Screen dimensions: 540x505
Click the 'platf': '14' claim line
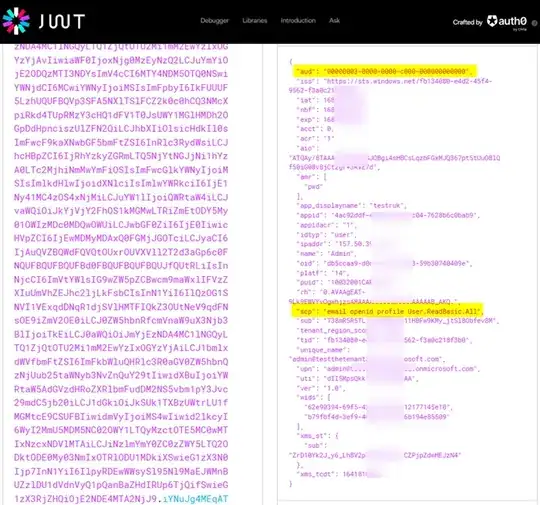[x=322, y=273]
